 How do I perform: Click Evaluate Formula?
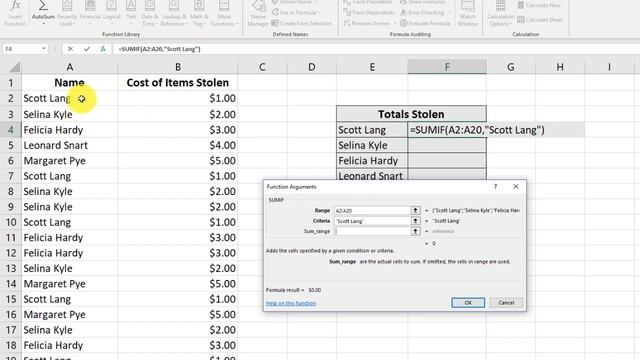(x=425, y=23)
